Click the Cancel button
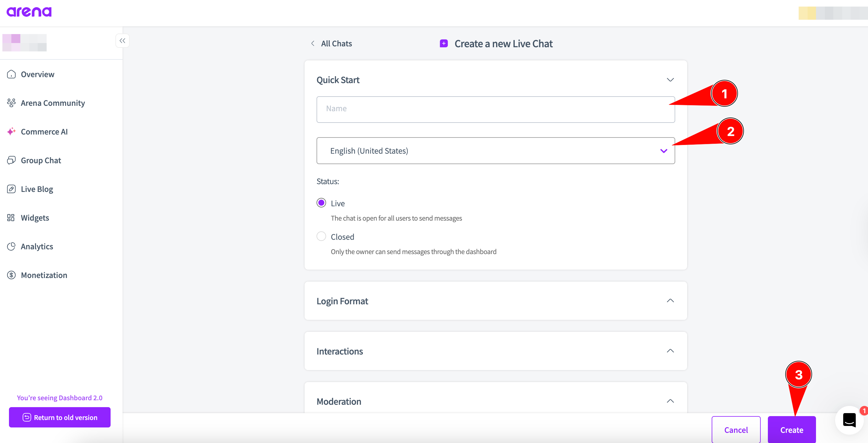This screenshot has height=443, width=868. tap(736, 430)
